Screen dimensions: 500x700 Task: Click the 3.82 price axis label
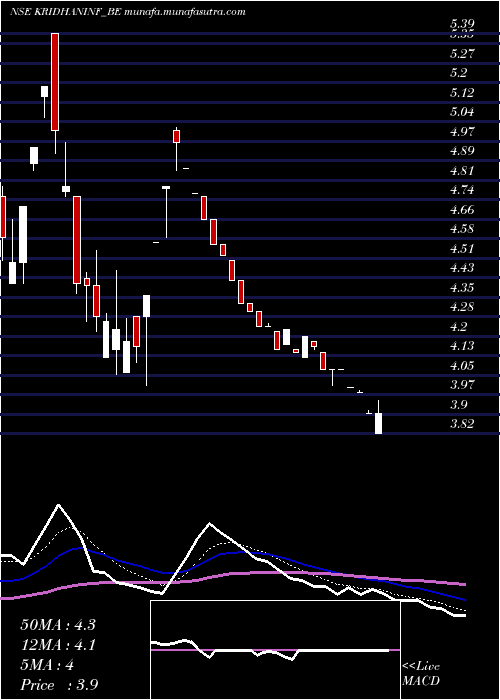[462, 424]
